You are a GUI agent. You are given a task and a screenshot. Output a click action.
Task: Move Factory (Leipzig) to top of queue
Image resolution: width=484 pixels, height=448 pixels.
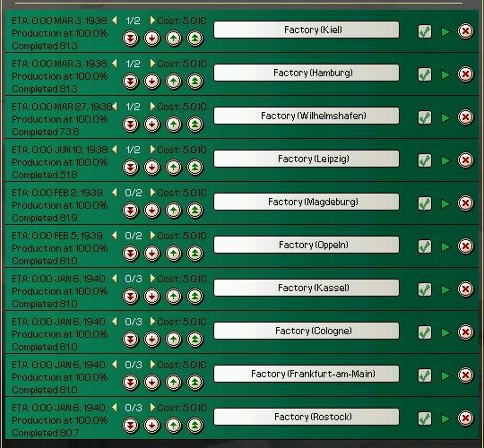coord(195,168)
